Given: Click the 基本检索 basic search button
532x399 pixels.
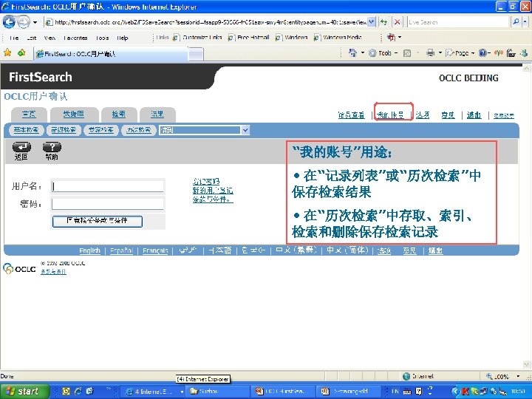Looking at the screenshot, I should point(26,130).
